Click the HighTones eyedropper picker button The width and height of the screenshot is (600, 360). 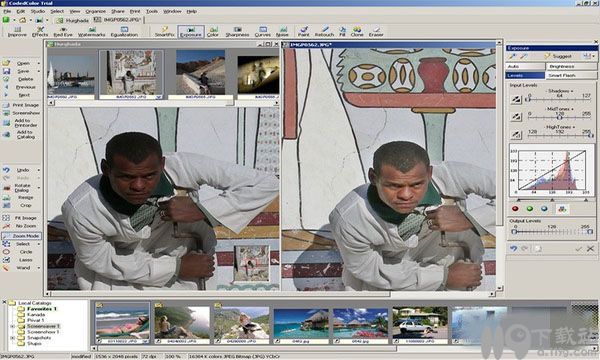click(x=516, y=134)
